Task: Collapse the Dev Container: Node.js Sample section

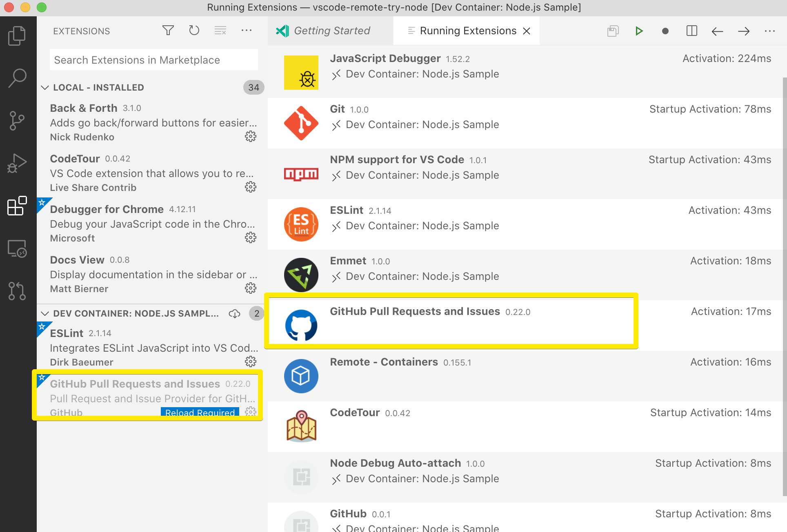Action: coord(45,314)
